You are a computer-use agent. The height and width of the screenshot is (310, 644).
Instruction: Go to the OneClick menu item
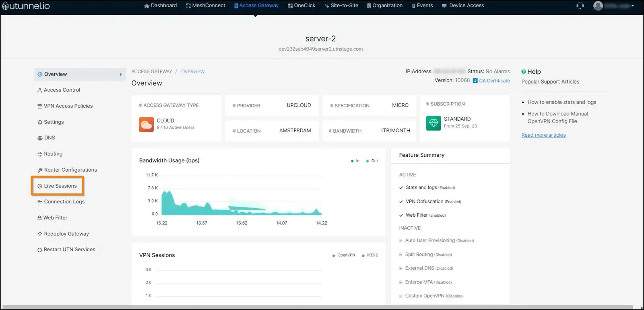[x=301, y=6]
